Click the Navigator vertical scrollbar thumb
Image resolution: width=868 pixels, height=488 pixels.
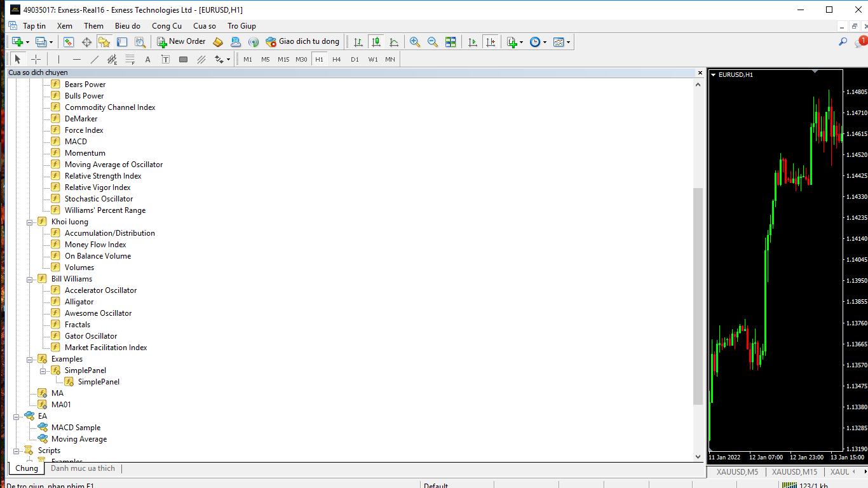[x=698, y=296]
